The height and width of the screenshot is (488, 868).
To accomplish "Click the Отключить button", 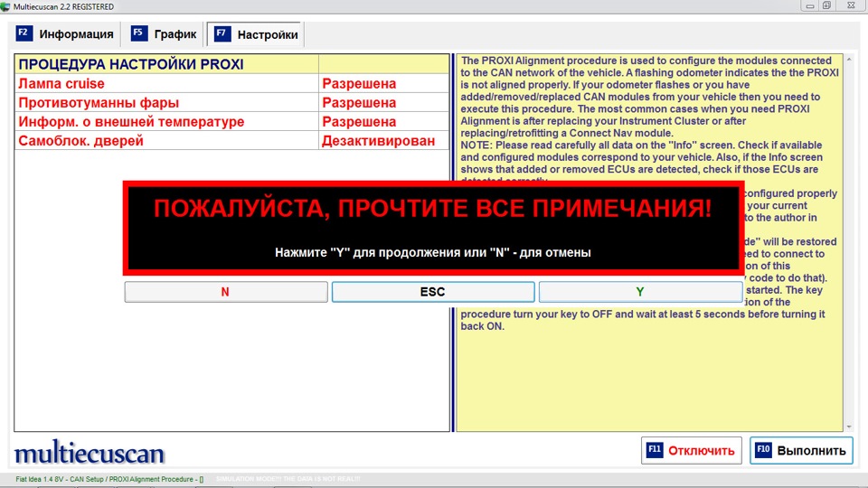I will tap(692, 450).
